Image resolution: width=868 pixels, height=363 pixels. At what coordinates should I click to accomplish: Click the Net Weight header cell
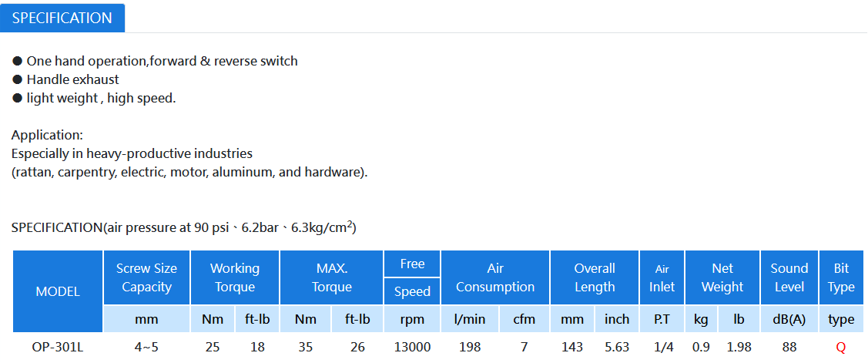point(722,277)
